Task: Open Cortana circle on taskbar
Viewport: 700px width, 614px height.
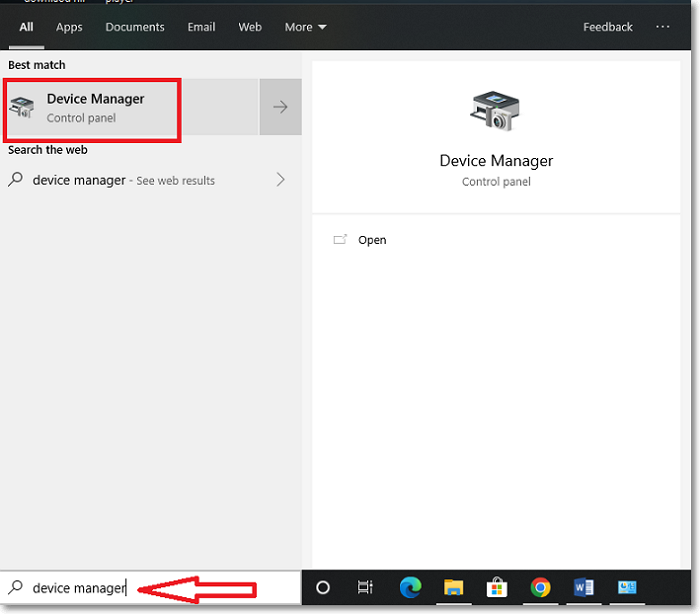Action: (323, 588)
